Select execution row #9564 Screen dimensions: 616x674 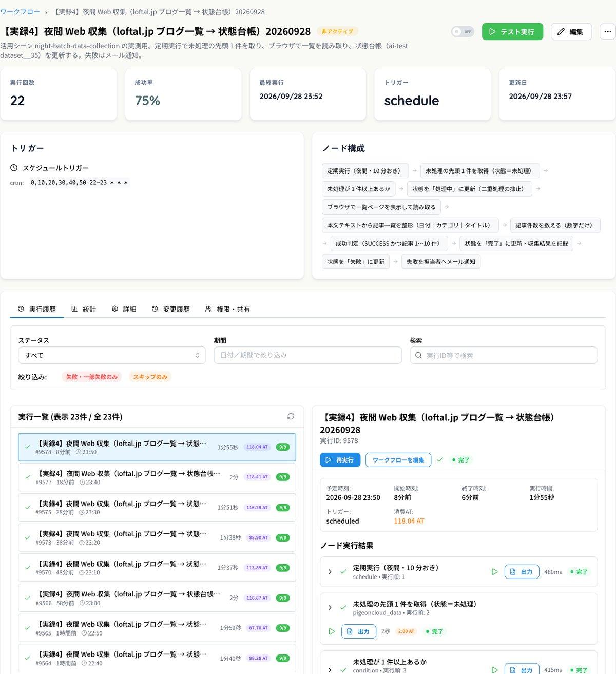coord(157,658)
